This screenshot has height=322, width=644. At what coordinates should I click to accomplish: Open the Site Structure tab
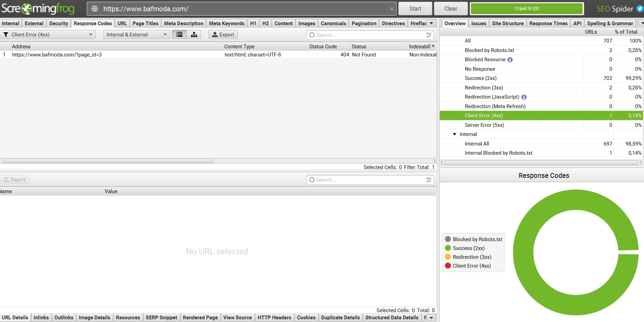[508, 23]
